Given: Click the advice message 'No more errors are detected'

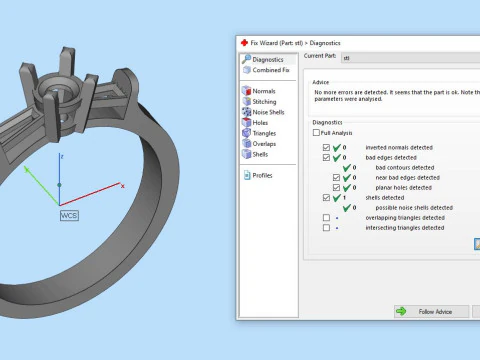Looking at the screenshot, I should (x=351, y=92).
